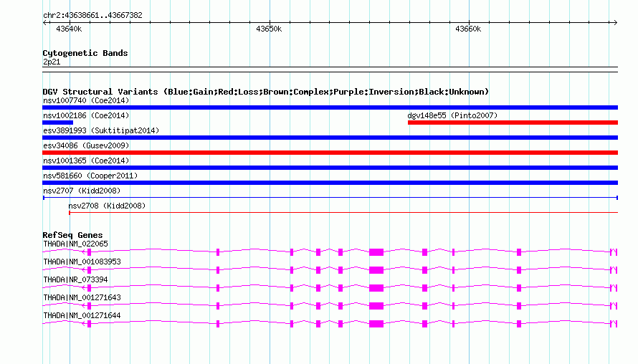Open the nsv1002186 (Coe2014) label
The image size is (638, 364).
pos(86,115)
